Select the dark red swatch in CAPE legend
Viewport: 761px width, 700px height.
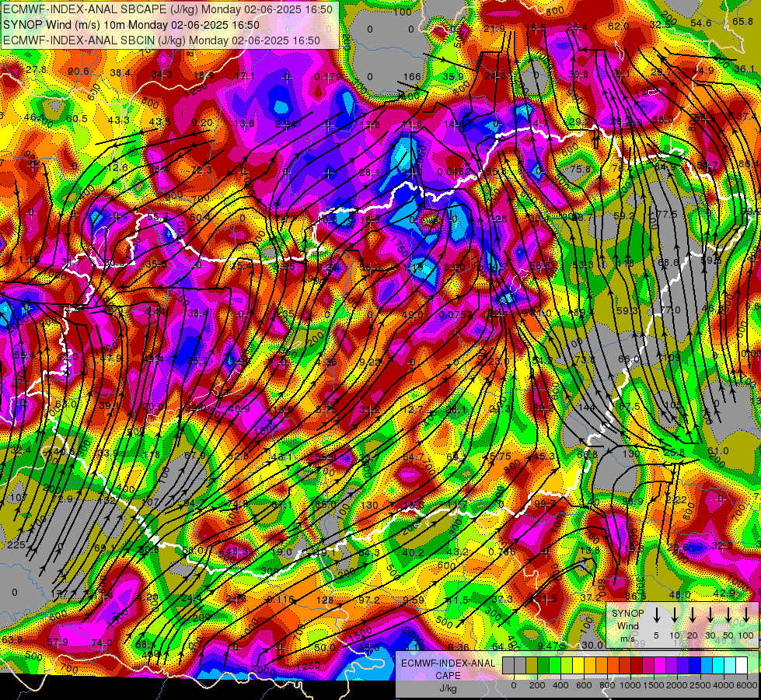(x=637, y=665)
